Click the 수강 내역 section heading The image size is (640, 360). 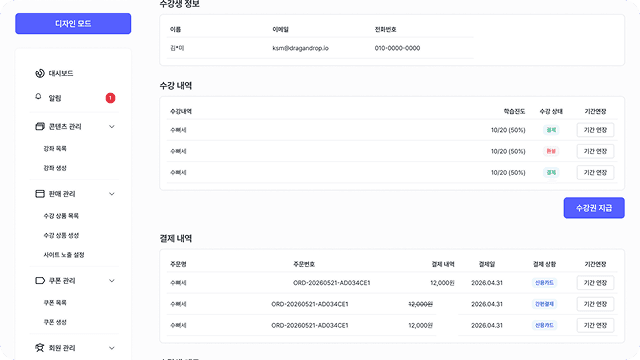[176, 86]
